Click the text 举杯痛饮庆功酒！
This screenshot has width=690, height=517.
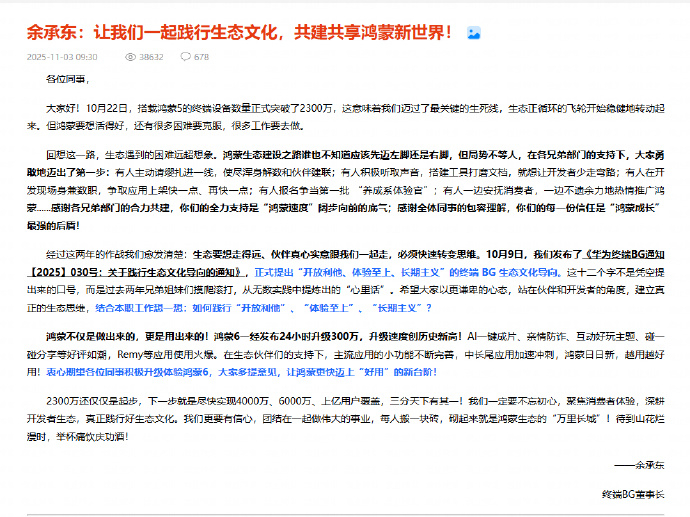click(92, 437)
